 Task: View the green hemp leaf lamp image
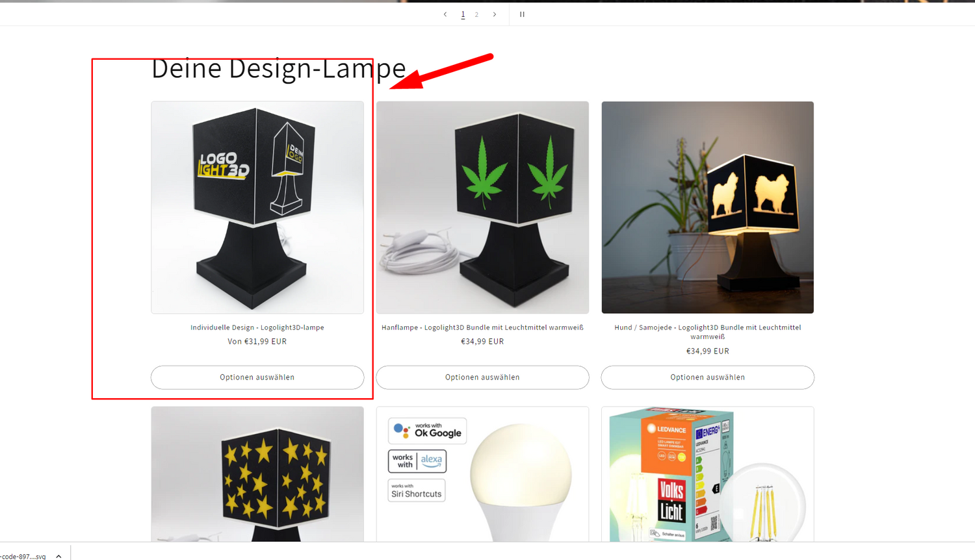pos(482,207)
